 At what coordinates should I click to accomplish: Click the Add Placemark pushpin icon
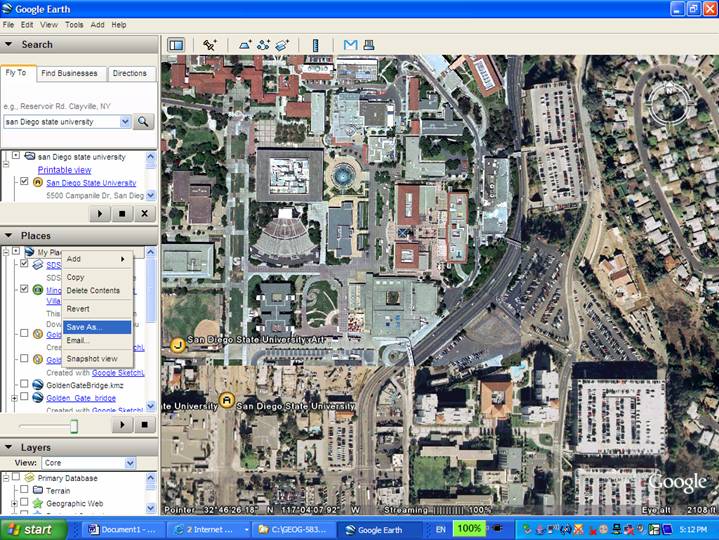(x=210, y=45)
